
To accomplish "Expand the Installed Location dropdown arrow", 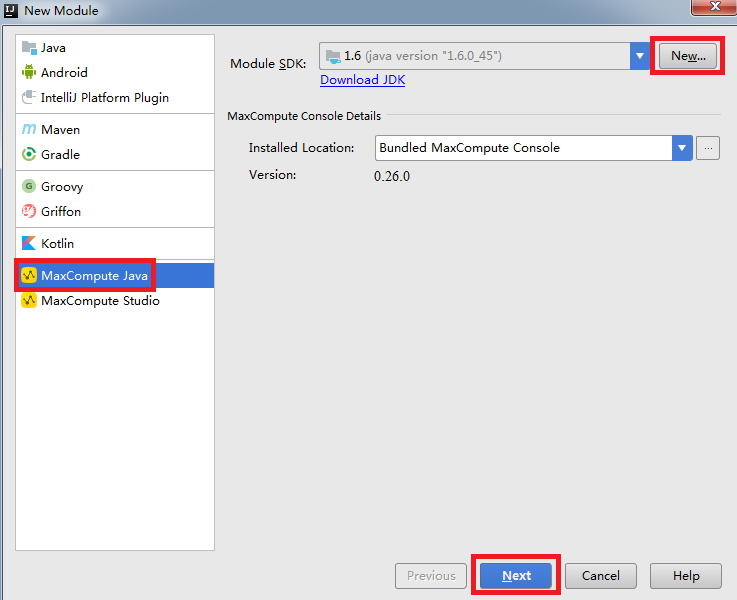I will [682, 148].
